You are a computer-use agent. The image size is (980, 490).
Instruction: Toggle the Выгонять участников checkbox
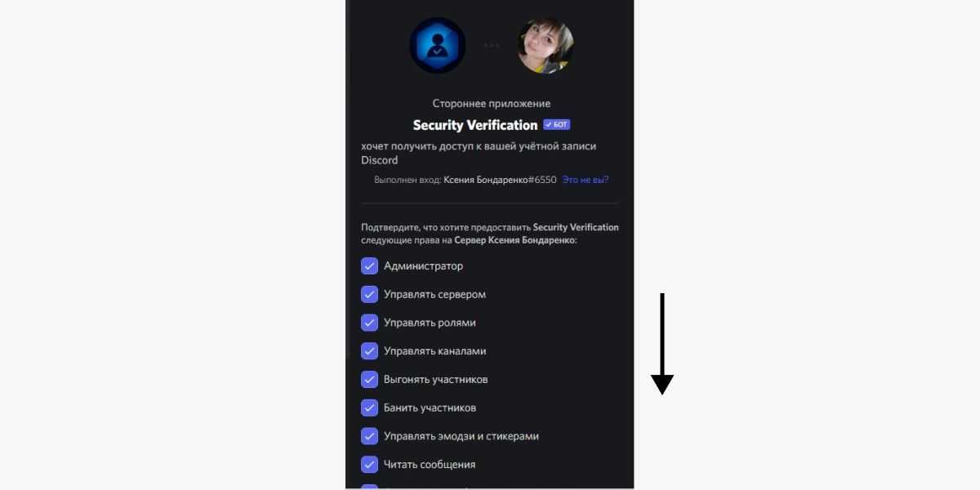click(x=369, y=379)
